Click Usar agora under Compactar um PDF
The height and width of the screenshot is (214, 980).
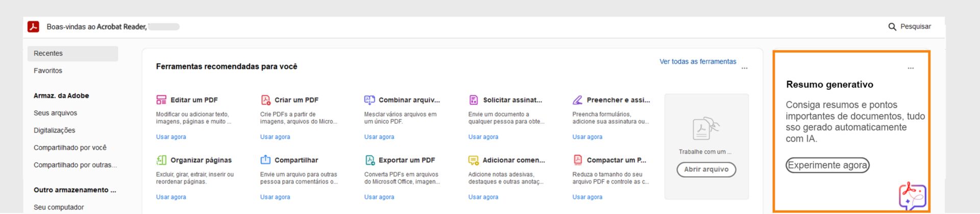tap(587, 197)
